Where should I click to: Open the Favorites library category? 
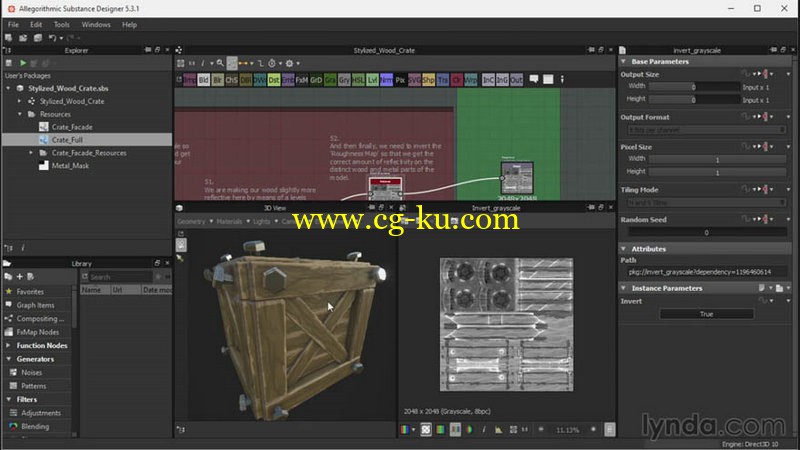pyautogui.click(x=30, y=292)
